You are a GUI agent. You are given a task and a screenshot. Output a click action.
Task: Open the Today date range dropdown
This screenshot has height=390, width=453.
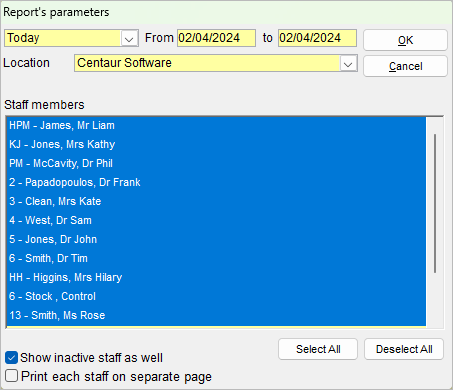point(129,38)
